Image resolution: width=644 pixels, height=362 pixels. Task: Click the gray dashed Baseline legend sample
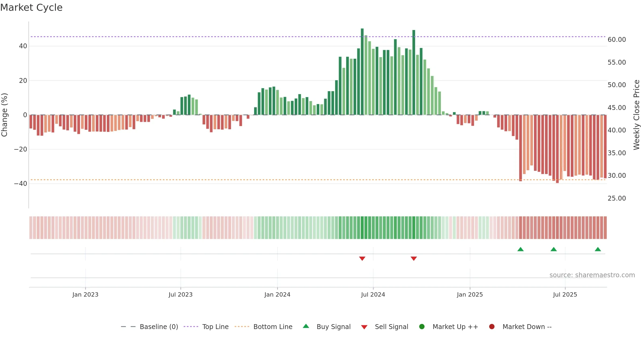tap(128, 327)
